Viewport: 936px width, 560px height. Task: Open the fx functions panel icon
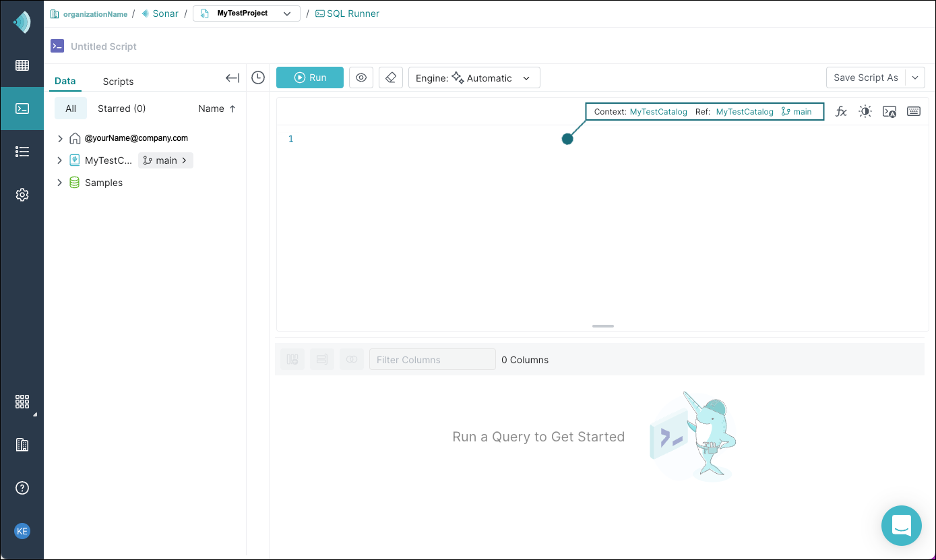point(841,111)
